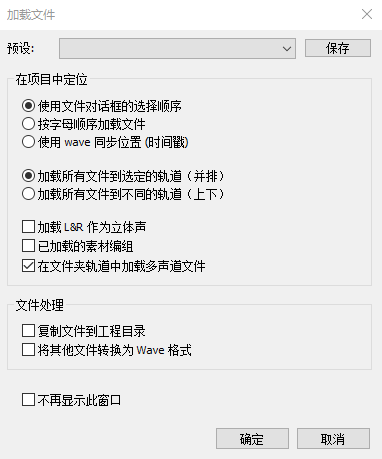This screenshot has height=459, width=382.
Task: Click the 已加载的素材编组 label text
Action: [x=85, y=247]
